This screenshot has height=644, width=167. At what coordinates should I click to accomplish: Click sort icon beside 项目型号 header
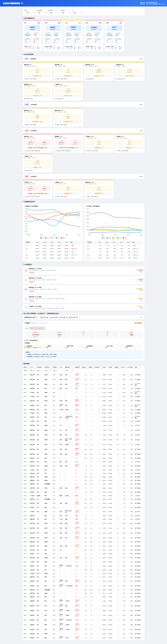tap(50, 367)
